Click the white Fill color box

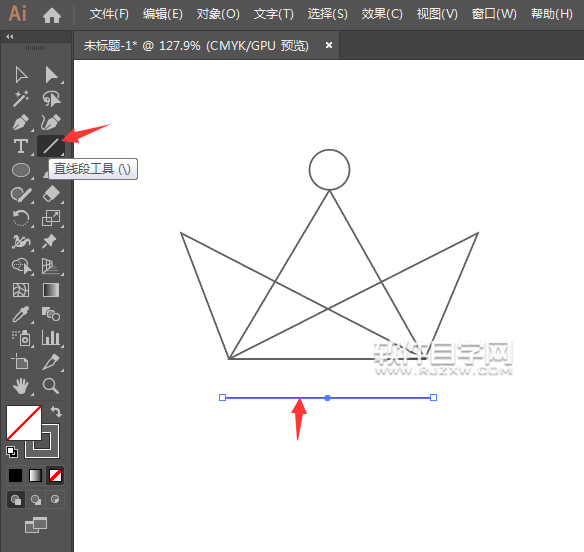(23, 423)
